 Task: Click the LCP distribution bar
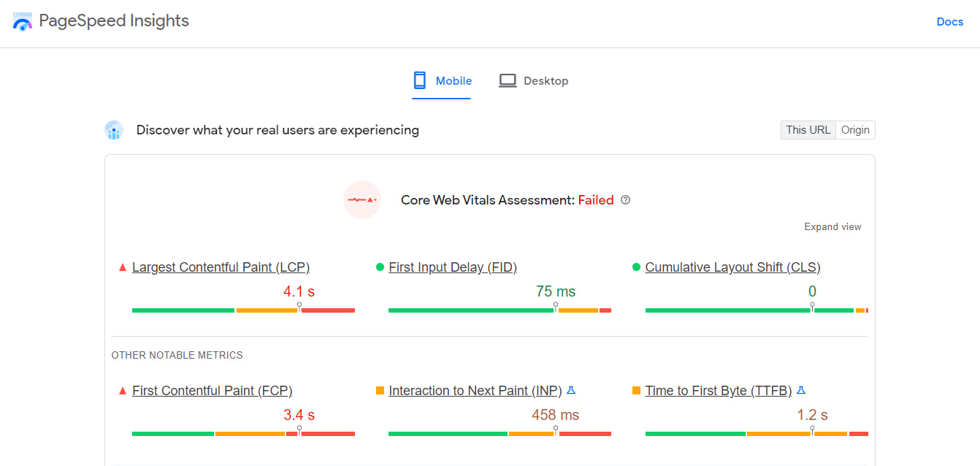click(243, 310)
